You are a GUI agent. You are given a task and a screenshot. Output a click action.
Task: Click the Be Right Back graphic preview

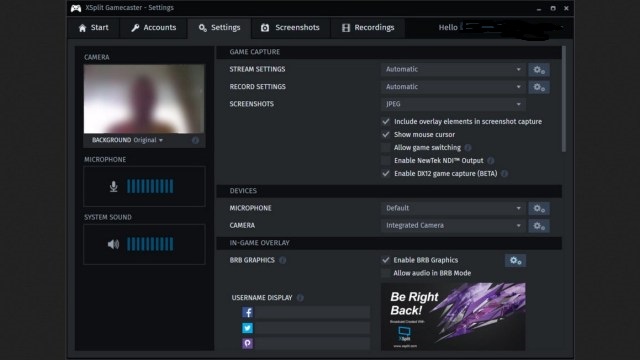pos(453,316)
